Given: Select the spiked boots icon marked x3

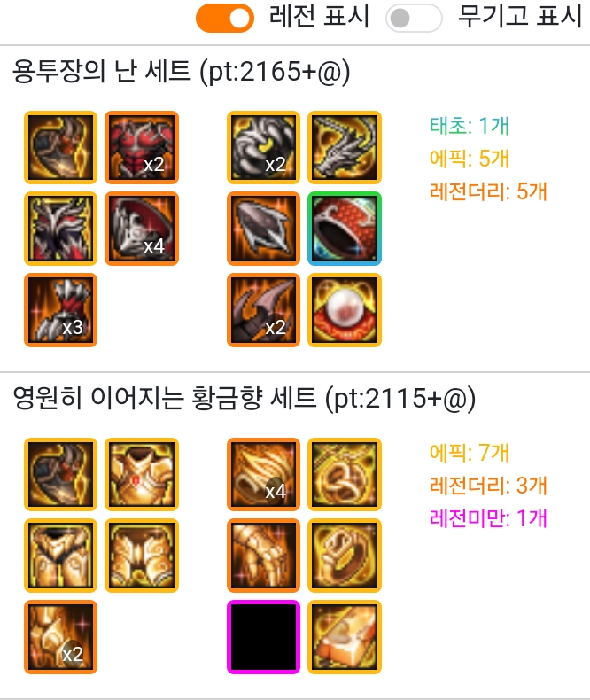Looking at the screenshot, I should point(61,310).
